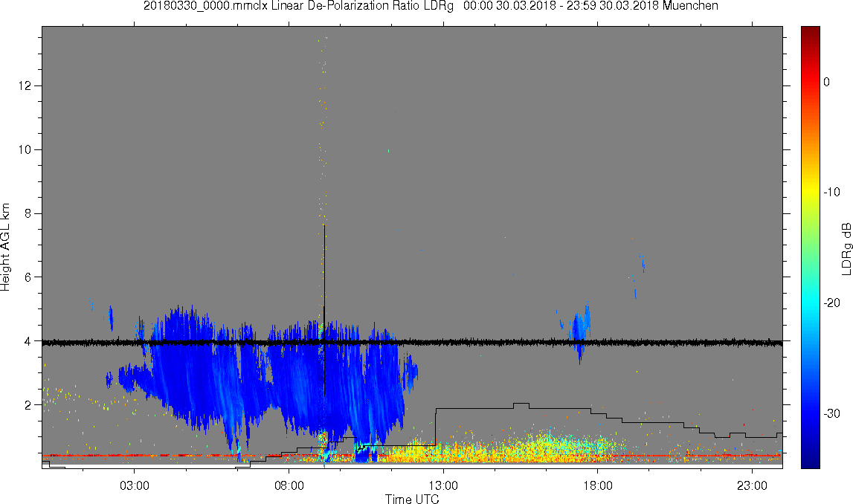Viewport: 853px width, 504px height.
Task: Click the height axis label '2'
Action: [28, 405]
